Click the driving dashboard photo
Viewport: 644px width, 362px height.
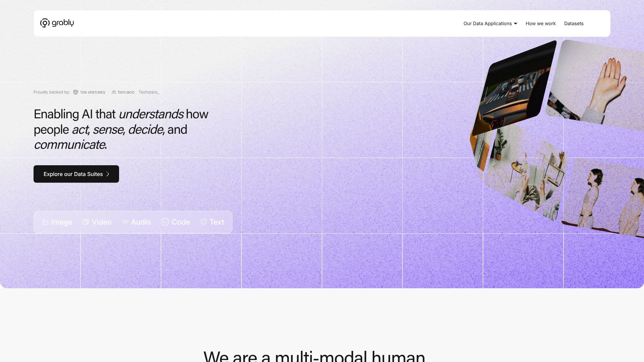pos(514,88)
